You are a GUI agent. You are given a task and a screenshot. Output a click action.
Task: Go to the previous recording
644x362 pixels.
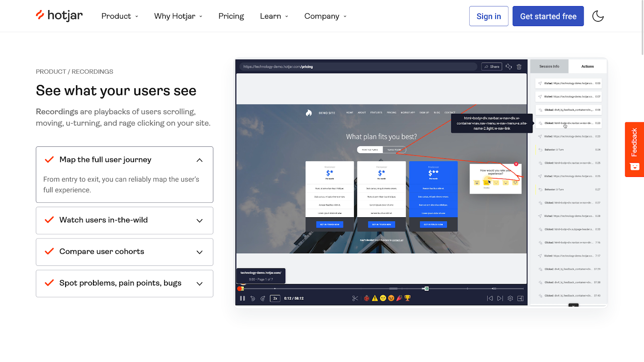(490, 298)
